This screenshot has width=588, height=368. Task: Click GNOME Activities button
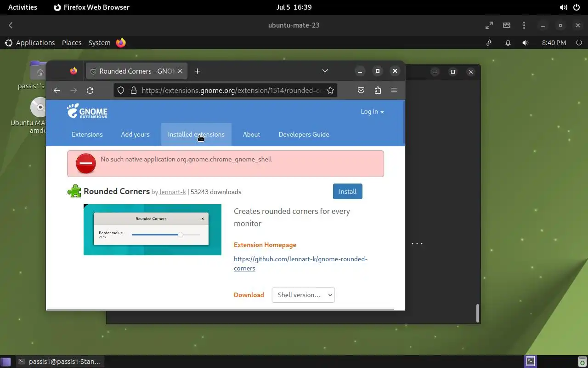23,7
